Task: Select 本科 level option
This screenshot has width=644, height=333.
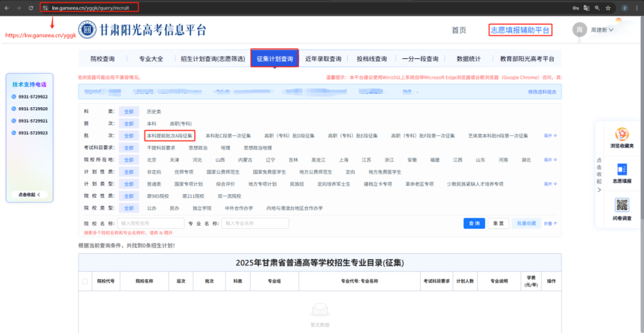Action: 151,123
